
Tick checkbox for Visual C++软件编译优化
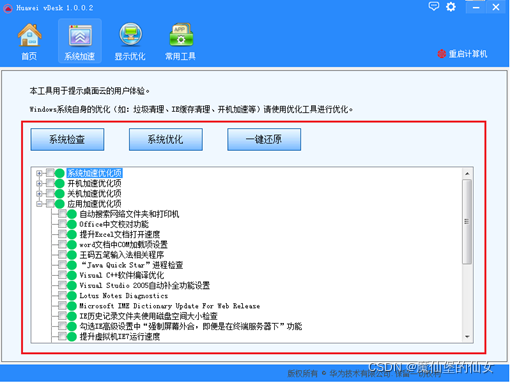[x=62, y=275]
